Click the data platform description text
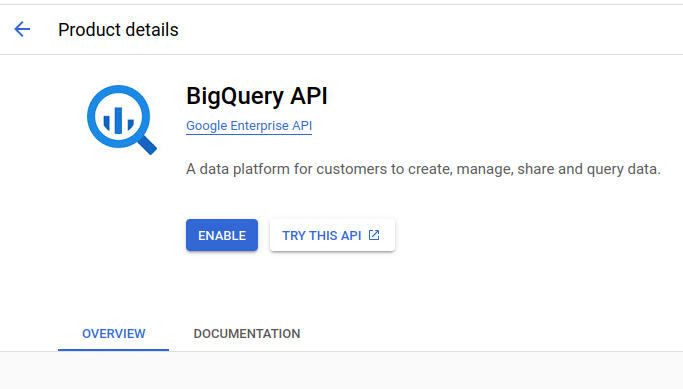Image resolution: width=683 pixels, height=389 pixels. click(x=423, y=169)
